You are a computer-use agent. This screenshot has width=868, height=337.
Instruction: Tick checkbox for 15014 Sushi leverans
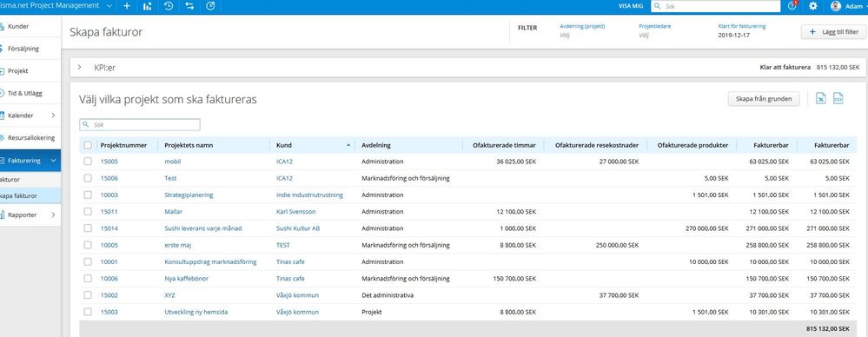[88, 228]
